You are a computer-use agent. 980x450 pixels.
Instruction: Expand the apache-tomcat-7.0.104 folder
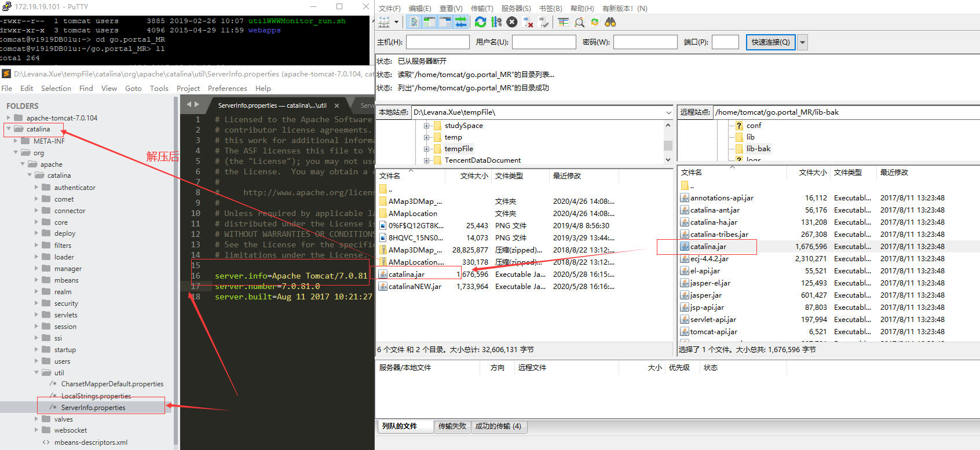tap(9, 118)
